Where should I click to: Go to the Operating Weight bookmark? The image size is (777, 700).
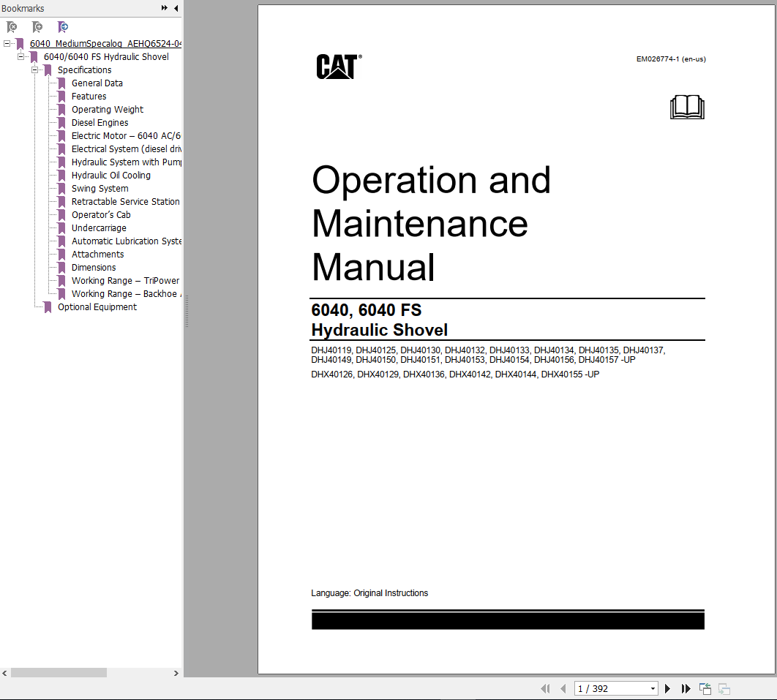pyautogui.click(x=107, y=110)
